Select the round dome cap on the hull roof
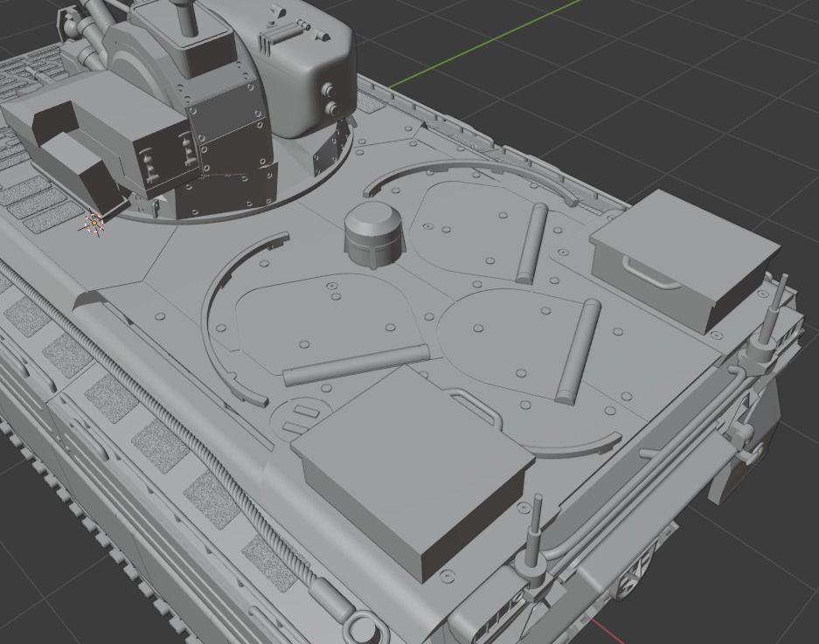 pyautogui.click(x=374, y=235)
